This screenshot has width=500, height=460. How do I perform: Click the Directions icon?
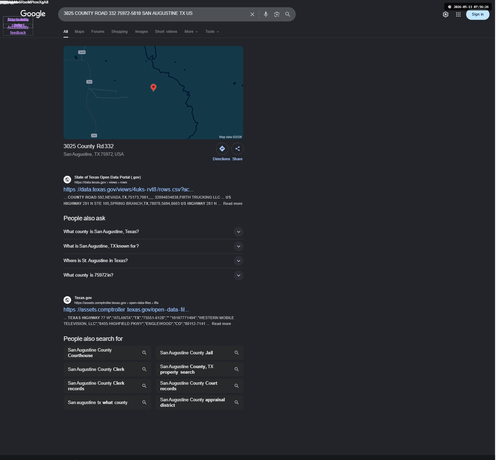coord(222,149)
